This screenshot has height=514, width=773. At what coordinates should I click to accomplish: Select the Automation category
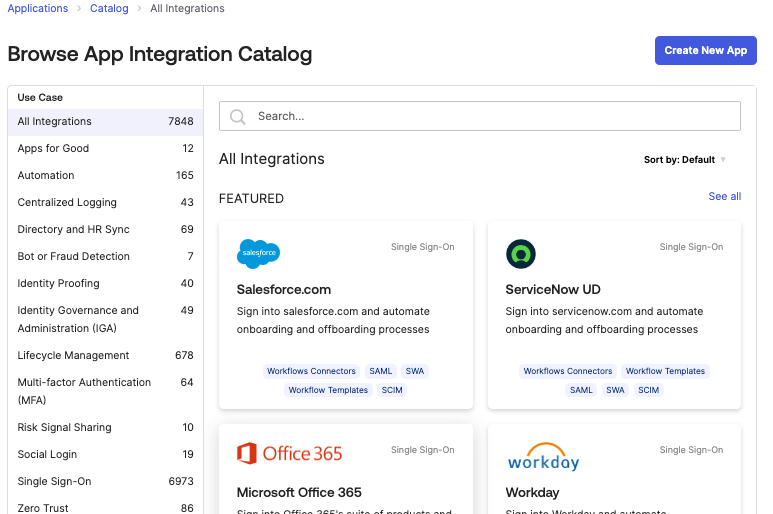click(105, 175)
